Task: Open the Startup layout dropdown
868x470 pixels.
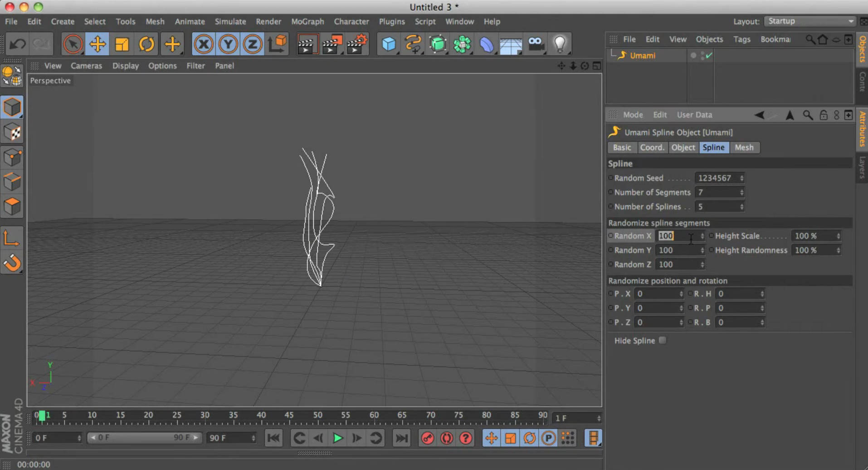Action: click(810, 21)
